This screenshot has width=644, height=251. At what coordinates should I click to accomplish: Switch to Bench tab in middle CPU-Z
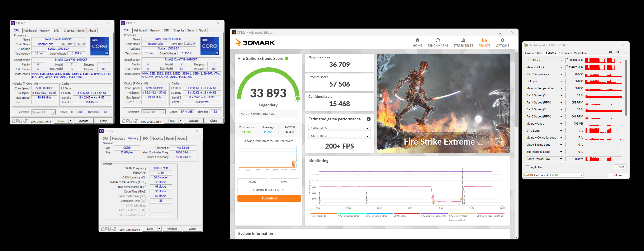point(191,30)
